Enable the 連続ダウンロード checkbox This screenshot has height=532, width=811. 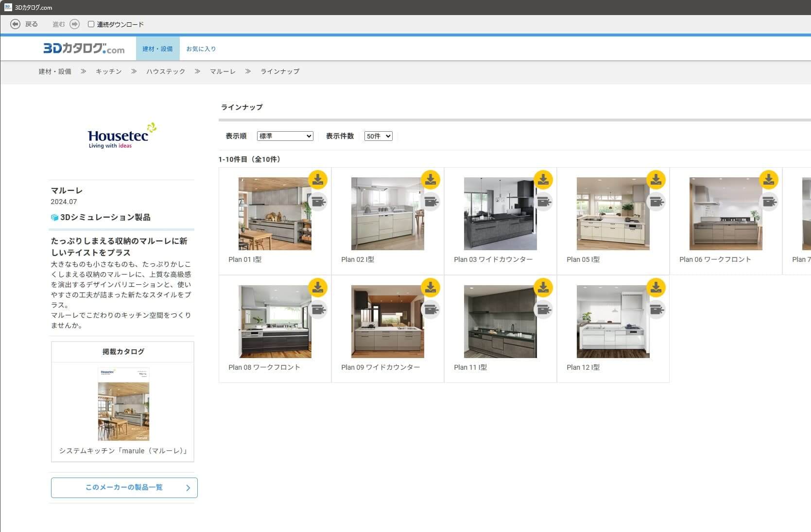click(x=91, y=24)
